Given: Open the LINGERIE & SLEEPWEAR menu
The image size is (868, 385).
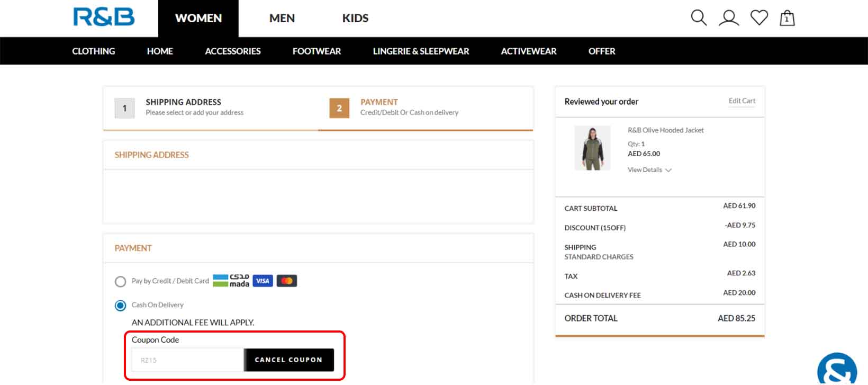Looking at the screenshot, I should pos(421,51).
